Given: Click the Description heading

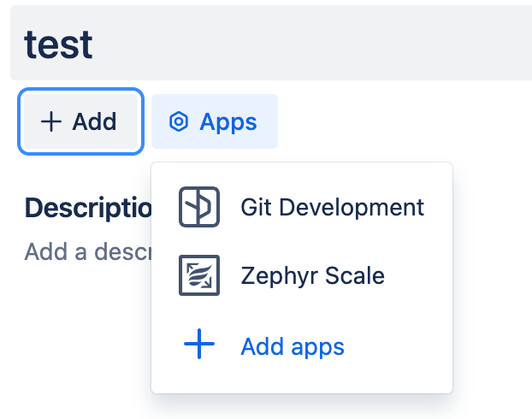Looking at the screenshot, I should pyautogui.click(x=88, y=208).
